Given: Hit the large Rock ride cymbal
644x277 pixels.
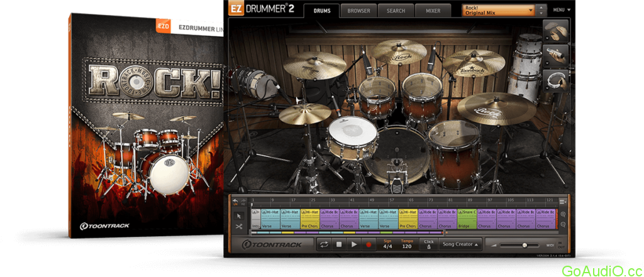Looking at the screenshot, I should 497,108.
